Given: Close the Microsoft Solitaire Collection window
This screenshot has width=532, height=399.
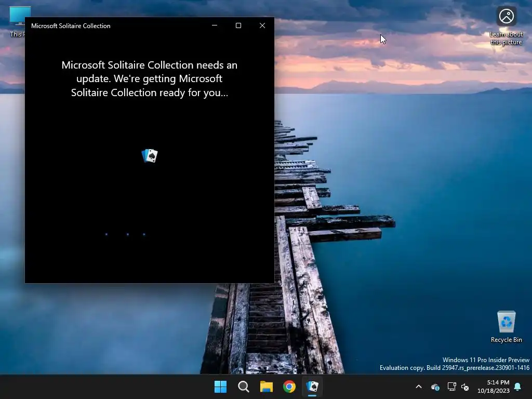Looking at the screenshot, I should [262, 25].
